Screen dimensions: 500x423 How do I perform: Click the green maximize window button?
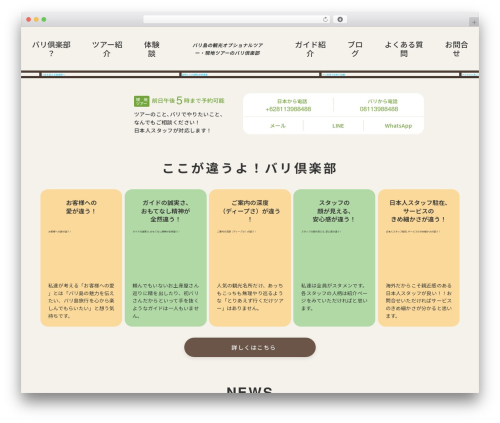[44, 19]
